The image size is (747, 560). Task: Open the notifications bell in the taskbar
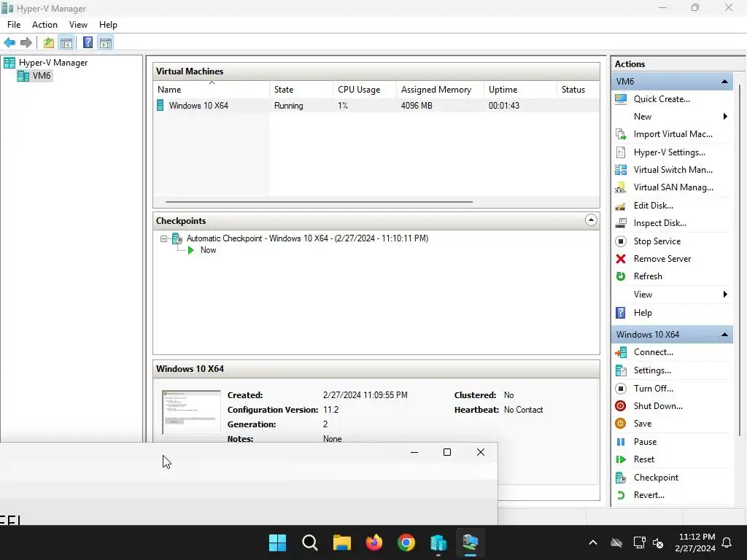coord(727,542)
